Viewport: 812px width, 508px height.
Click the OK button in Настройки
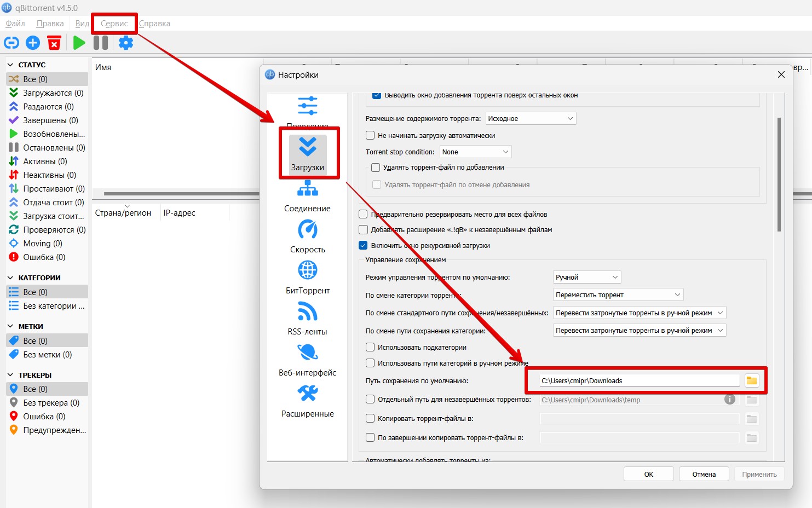click(649, 474)
